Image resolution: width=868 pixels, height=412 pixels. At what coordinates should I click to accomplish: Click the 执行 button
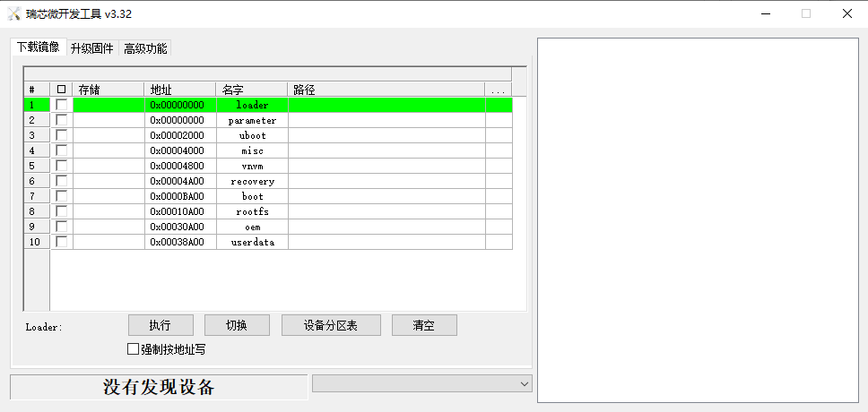coord(161,325)
